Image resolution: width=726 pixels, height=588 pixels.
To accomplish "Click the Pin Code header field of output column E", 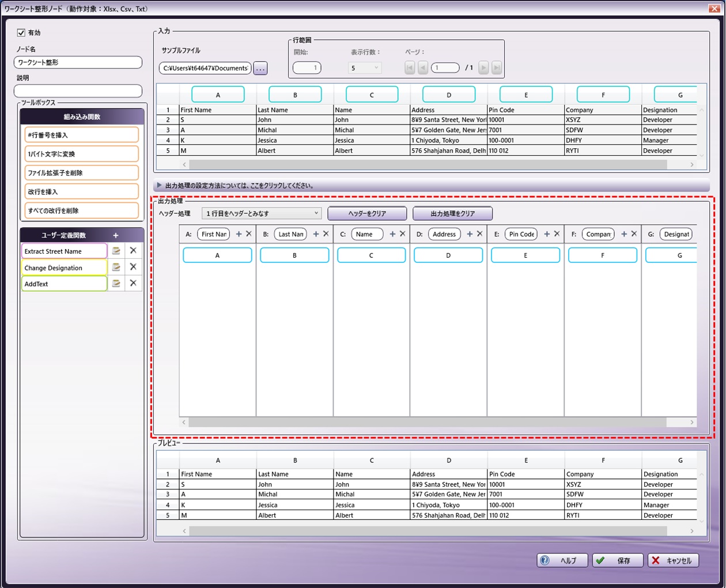I will coord(521,234).
